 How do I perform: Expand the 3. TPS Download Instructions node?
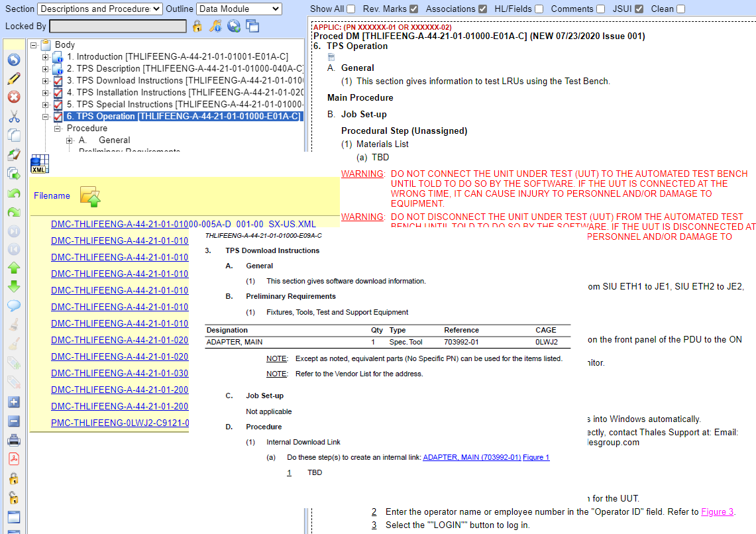pyautogui.click(x=45, y=81)
